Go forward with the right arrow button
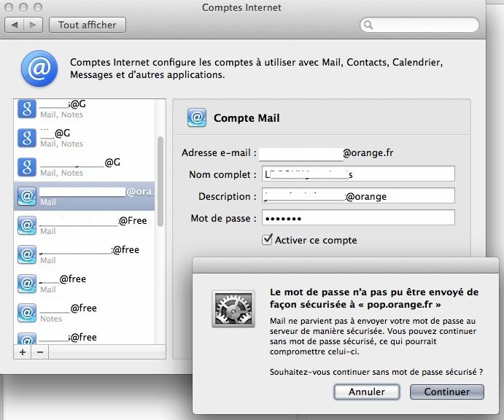The height and width of the screenshot is (420, 504). pos(33,25)
